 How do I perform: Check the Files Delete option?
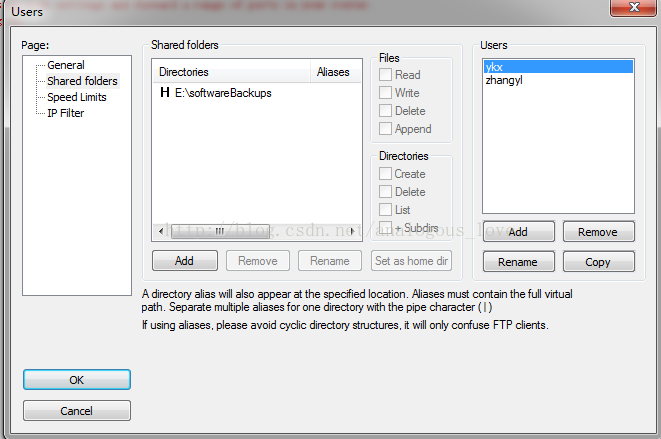pos(385,111)
